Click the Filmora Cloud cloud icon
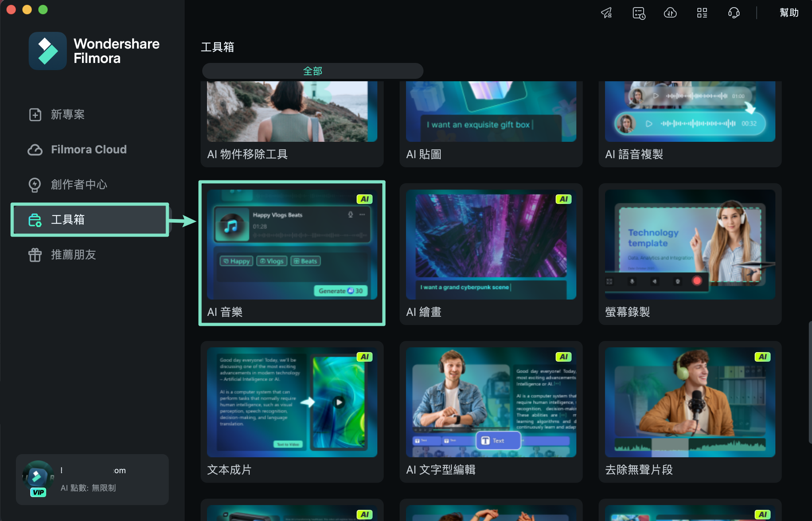This screenshot has height=521, width=812. (35, 150)
